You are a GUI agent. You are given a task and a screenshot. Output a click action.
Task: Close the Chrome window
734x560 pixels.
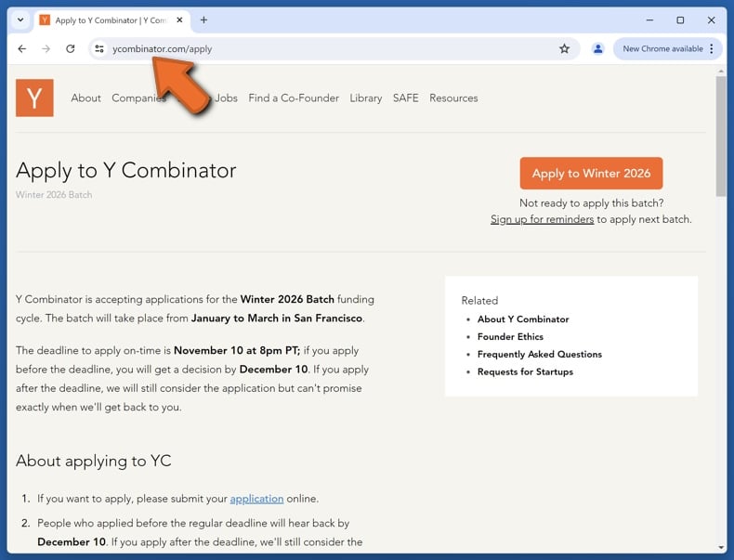(711, 20)
